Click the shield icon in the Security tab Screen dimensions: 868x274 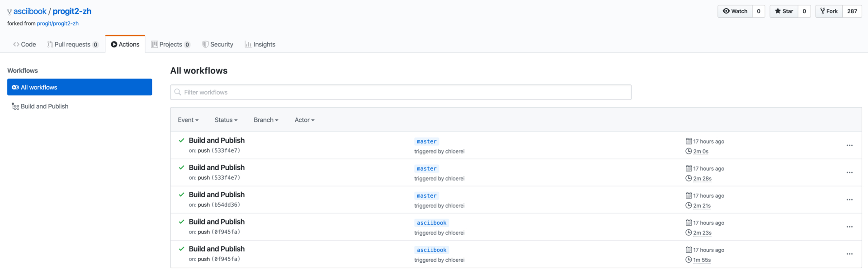[x=205, y=44]
